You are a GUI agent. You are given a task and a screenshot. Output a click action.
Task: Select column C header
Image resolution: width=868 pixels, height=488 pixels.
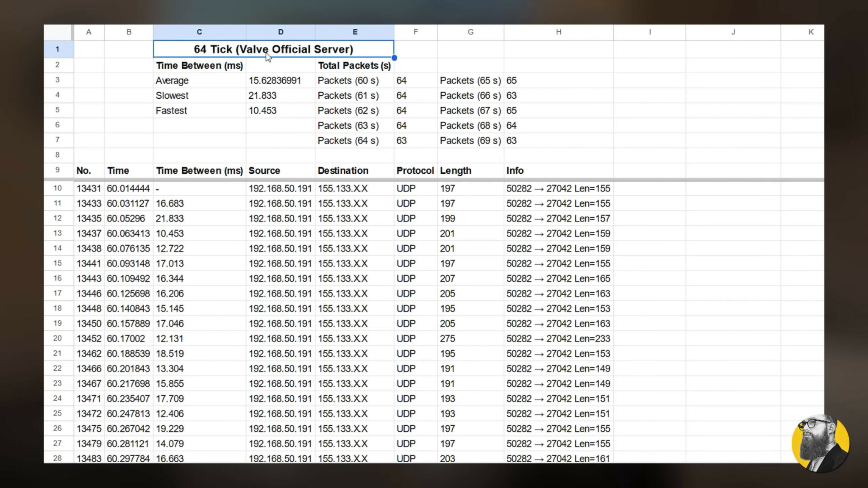[199, 32]
